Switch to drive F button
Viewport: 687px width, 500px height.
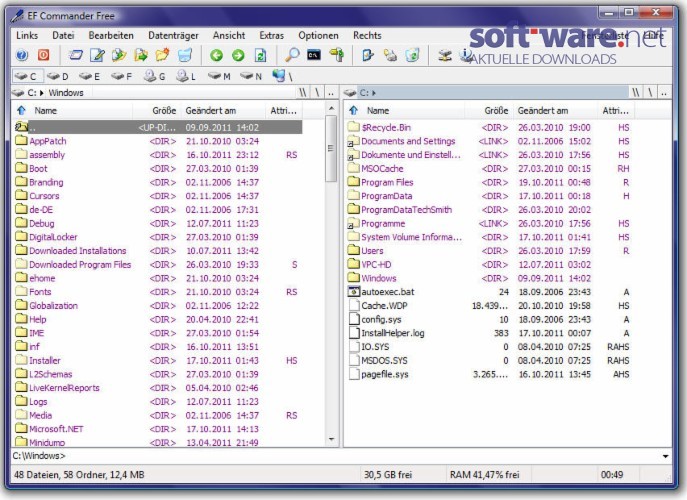pyautogui.click(x=122, y=77)
